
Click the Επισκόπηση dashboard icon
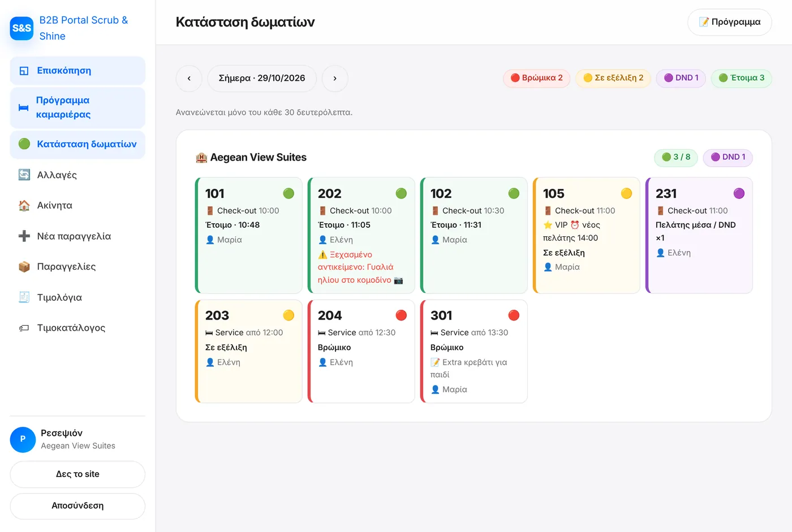[24, 71]
